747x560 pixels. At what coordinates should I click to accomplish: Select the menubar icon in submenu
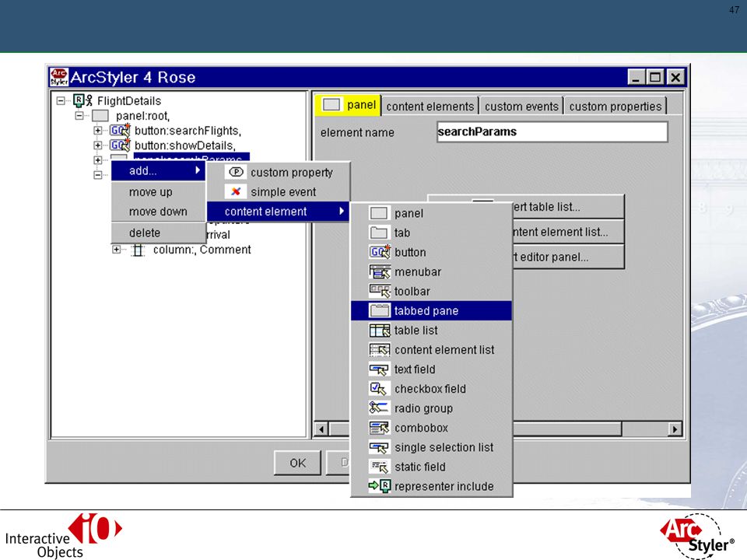(380, 271)
